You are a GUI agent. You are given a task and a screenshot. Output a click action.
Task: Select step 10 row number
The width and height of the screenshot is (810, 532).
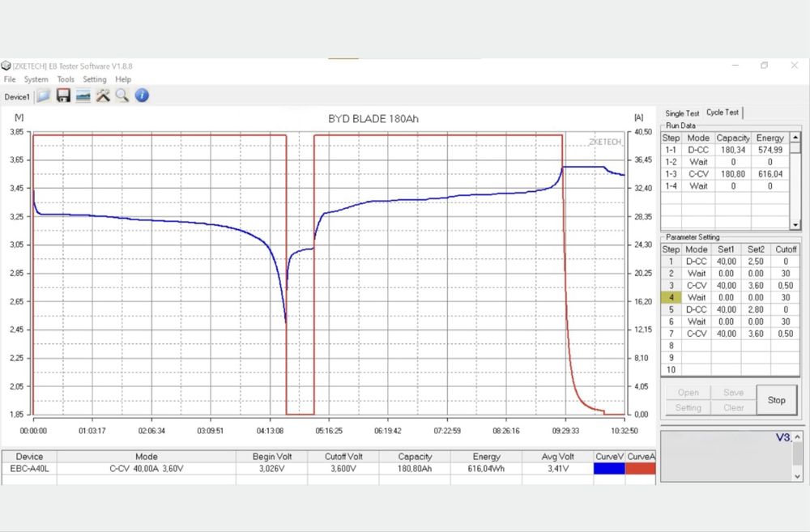(x=671, y=370)
